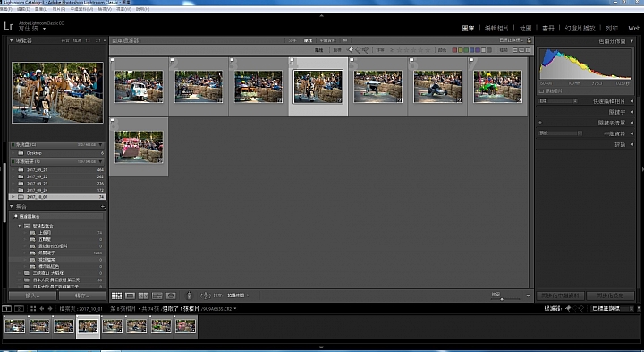Switch to the Map module
Screen dimensions: 644x352
point(525,28)
